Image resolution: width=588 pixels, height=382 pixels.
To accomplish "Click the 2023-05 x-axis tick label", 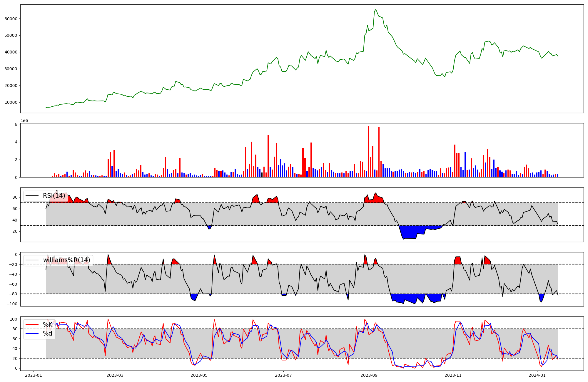I will 199,375.
